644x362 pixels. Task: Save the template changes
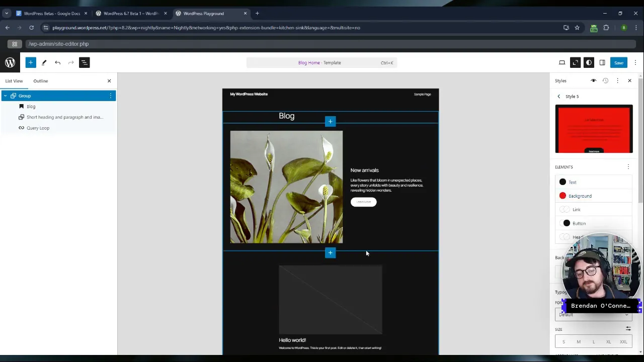pos(619,62)
